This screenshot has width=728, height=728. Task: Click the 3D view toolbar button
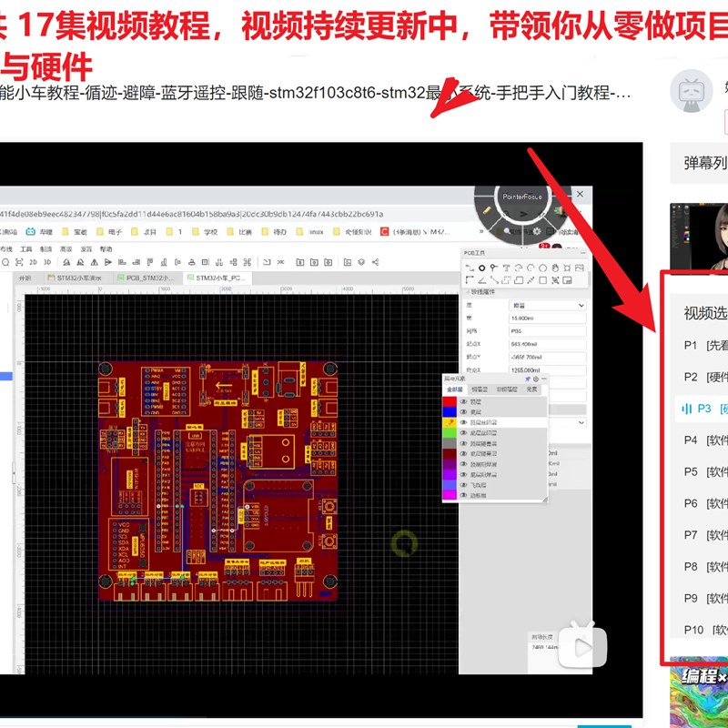pos(47,262)
